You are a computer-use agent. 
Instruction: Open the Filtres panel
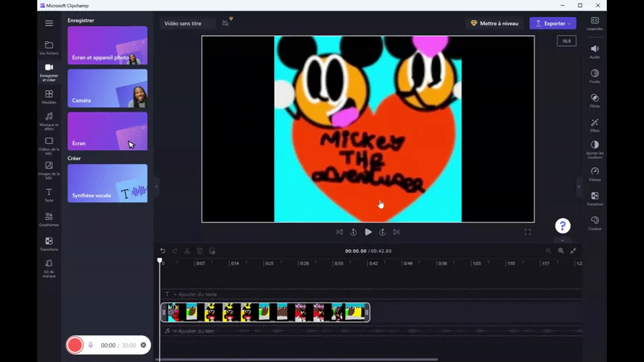[x=595, y=101]
